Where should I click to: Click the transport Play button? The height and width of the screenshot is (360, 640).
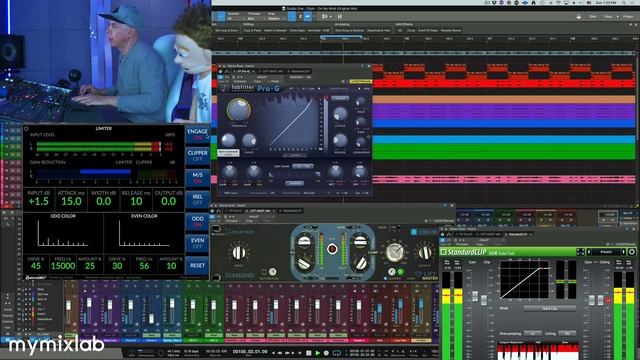coord(318,353)
